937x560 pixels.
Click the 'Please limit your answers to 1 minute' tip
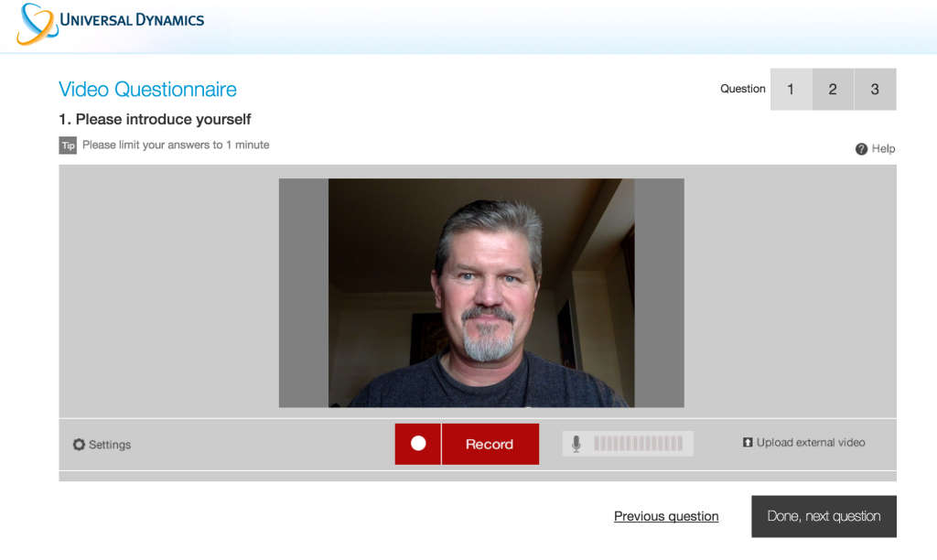tap(176, 145)
